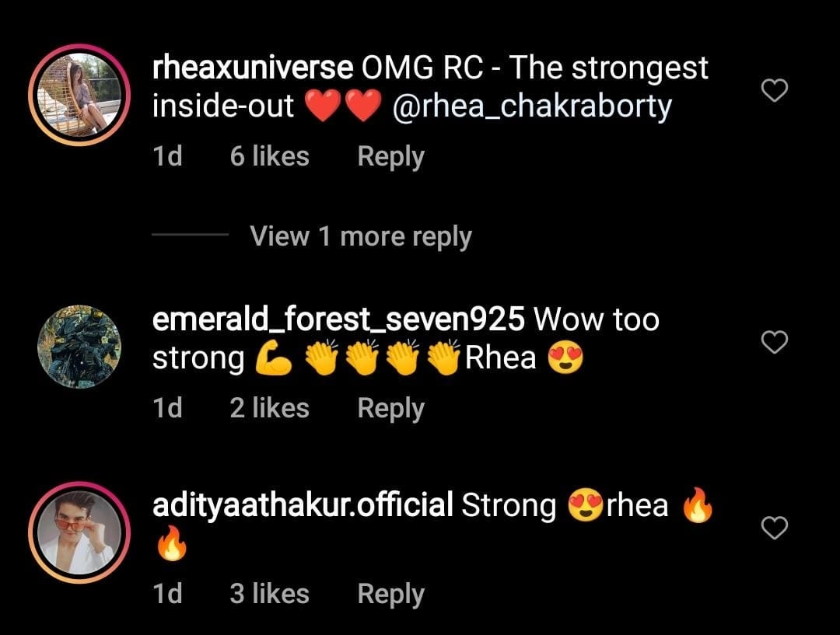Click the 1d timestamp on rheaxuniverse comment
This screenshot has height=635, width=840.
(x=167, y=156)
